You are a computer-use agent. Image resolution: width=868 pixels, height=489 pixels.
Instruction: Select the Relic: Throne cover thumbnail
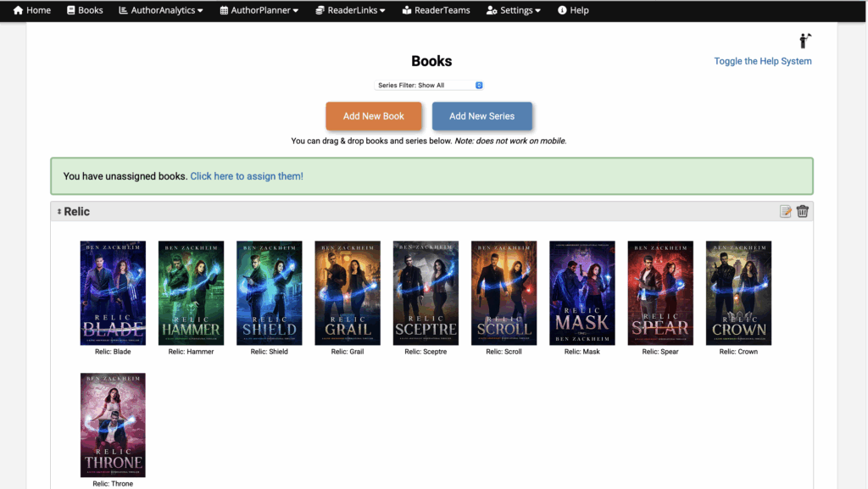coord(113,425)
